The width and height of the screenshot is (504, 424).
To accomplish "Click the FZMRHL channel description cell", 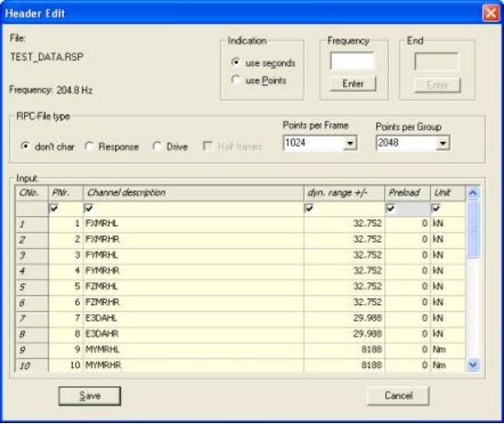I will click(x=194, y=287).
